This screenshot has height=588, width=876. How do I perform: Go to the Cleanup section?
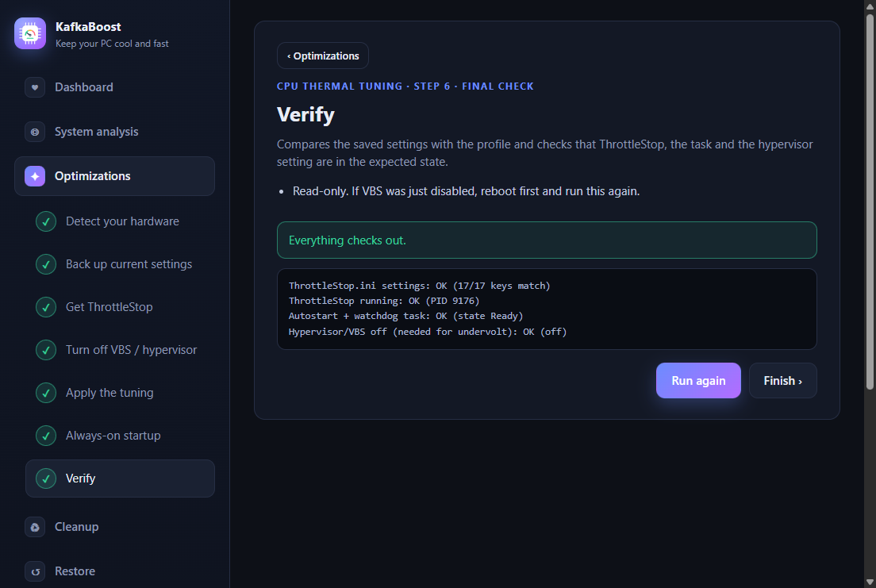point(114,527)
